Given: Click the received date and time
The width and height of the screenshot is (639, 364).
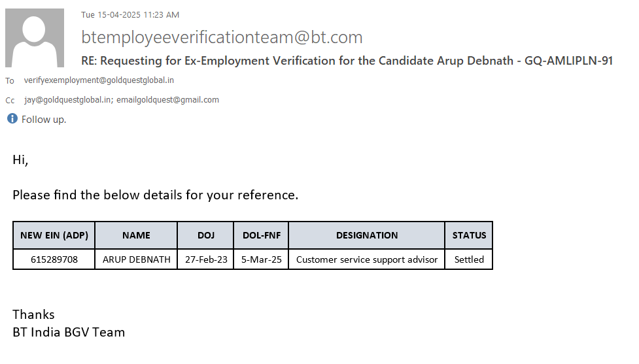Looking at the screenshot, I should pyautogui.click(x=130, y=15).
